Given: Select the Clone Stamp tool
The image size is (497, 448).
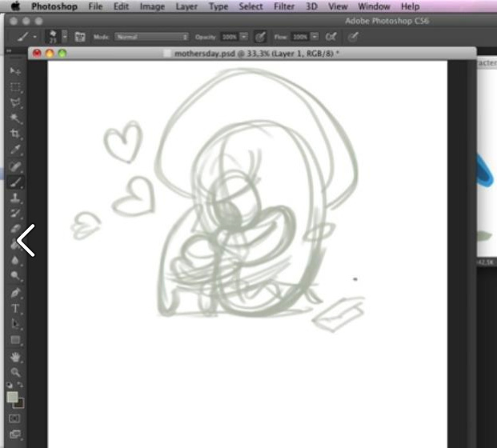Looking at the screenshot, I should point(15,198).
